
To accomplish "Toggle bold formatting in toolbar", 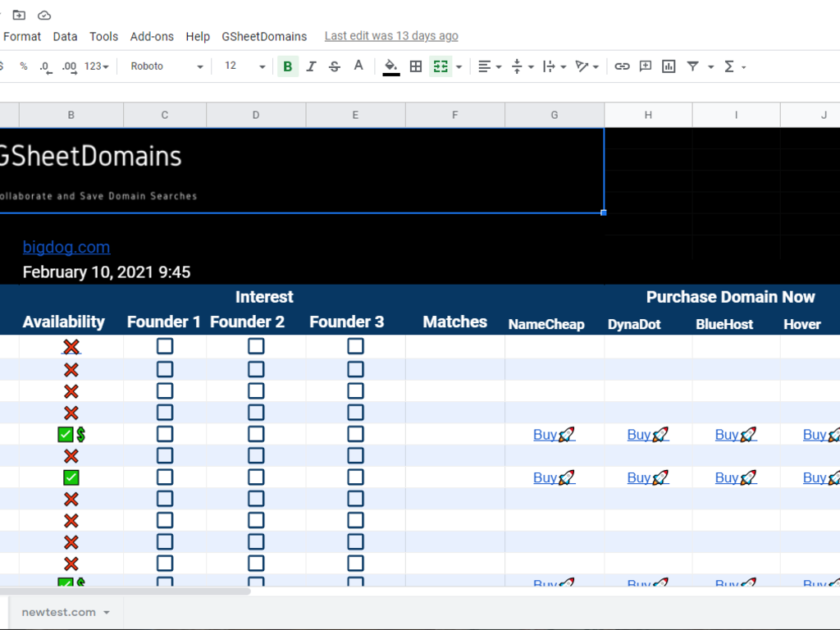I will (287, 66).
